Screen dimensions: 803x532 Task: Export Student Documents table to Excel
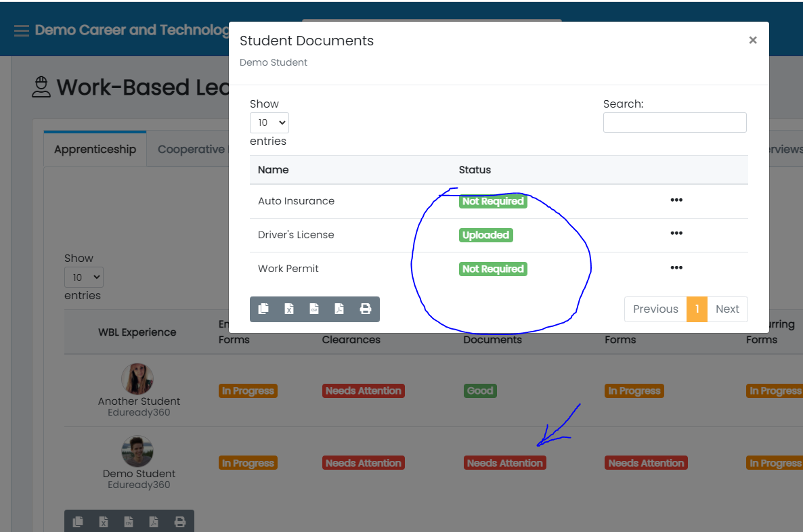[289, 309]
